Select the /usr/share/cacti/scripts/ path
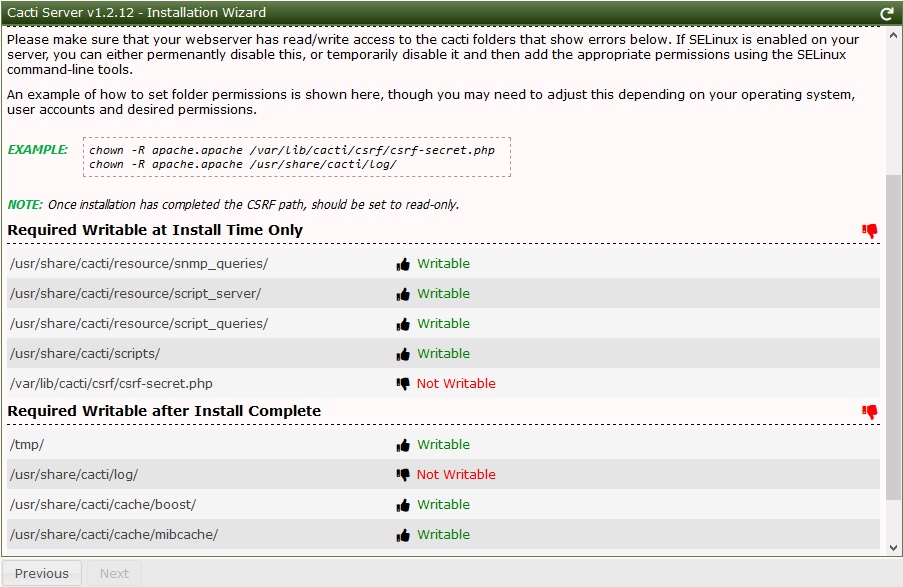The image size is (903, 587). pyautogui.click(x=85, y=354)
